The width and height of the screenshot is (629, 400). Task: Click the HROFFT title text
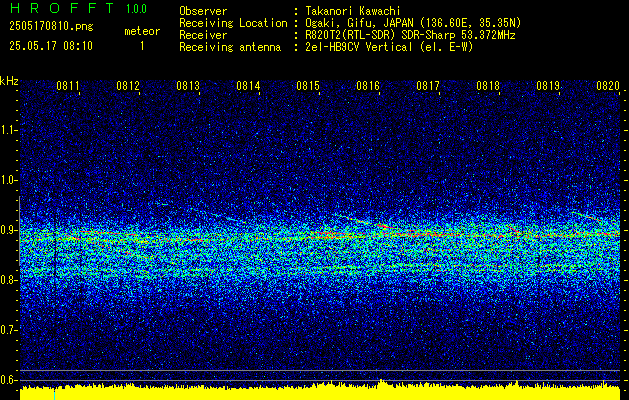click(62, 8)
